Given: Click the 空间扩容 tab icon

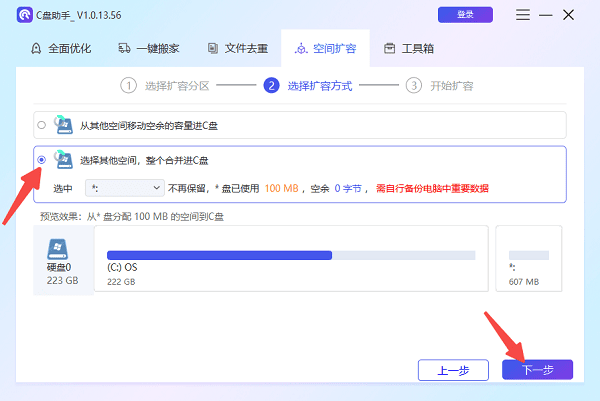Looking at the screenshot, I should [301, 49].
